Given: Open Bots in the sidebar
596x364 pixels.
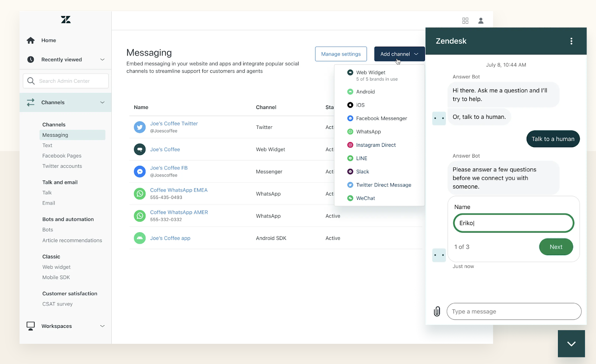Looking at the screenshot, I should [48, 230].
